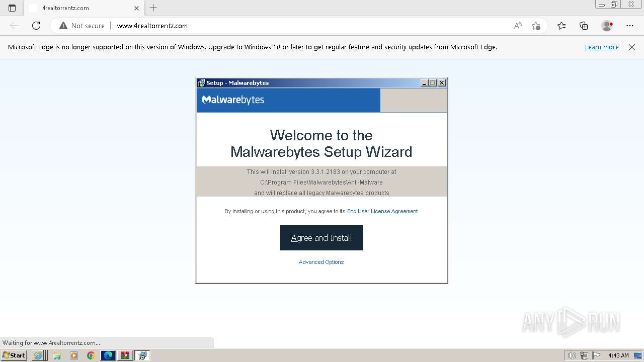Viewport: 644px width, 362px height.
Task: Click the Welcome to the Malwarebytes Setup Wizard heading
Action: (321, 143)
